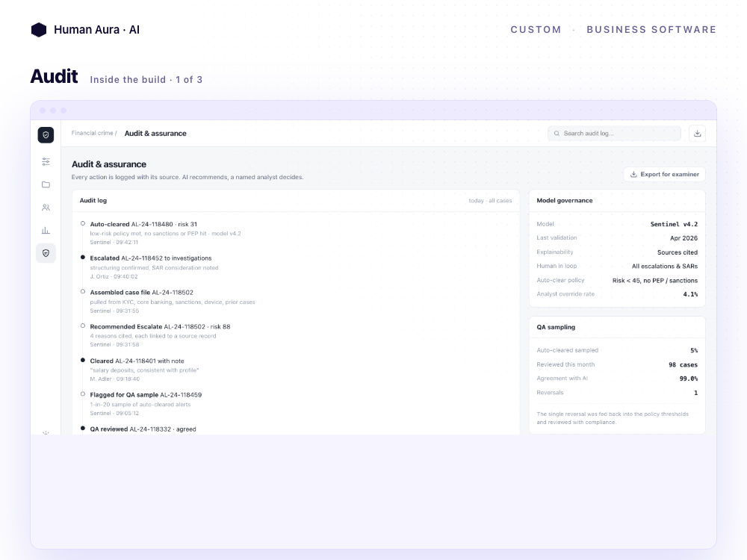Click the Sources cited explainability value
The image size is (747, 560).
(678, 252)
